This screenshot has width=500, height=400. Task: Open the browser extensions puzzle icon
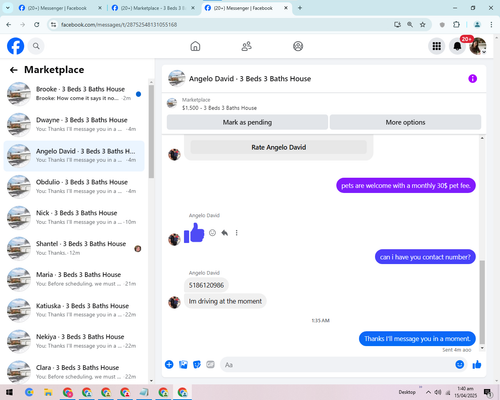[456, 24]
